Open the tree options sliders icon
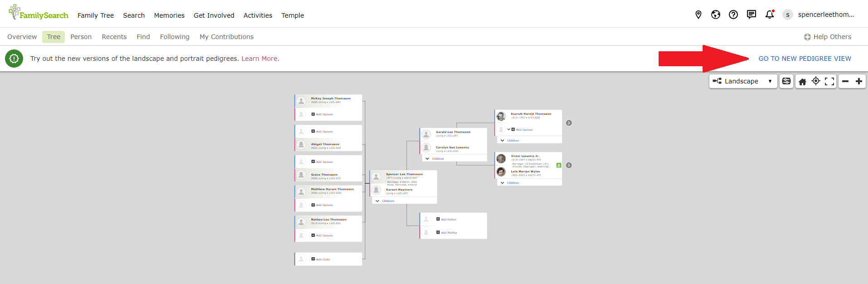This screenshot has height=284, width=868. (x=786, y=81)
